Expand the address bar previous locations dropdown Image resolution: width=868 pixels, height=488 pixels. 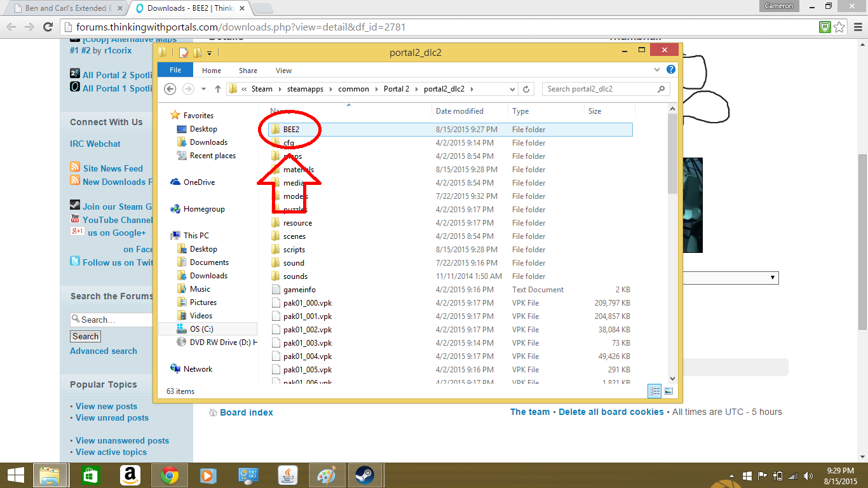513,89
